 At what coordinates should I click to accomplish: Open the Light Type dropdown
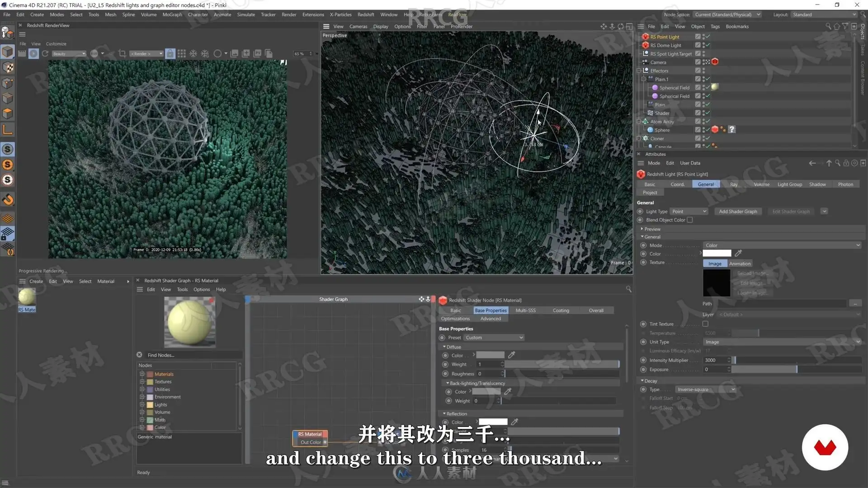(x=689, y=211)
